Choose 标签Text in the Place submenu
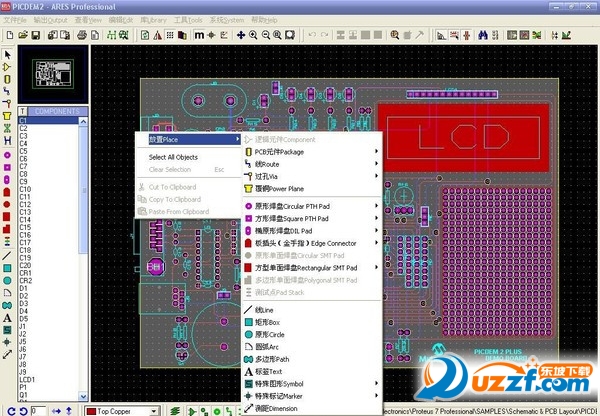 coord(312,371)
